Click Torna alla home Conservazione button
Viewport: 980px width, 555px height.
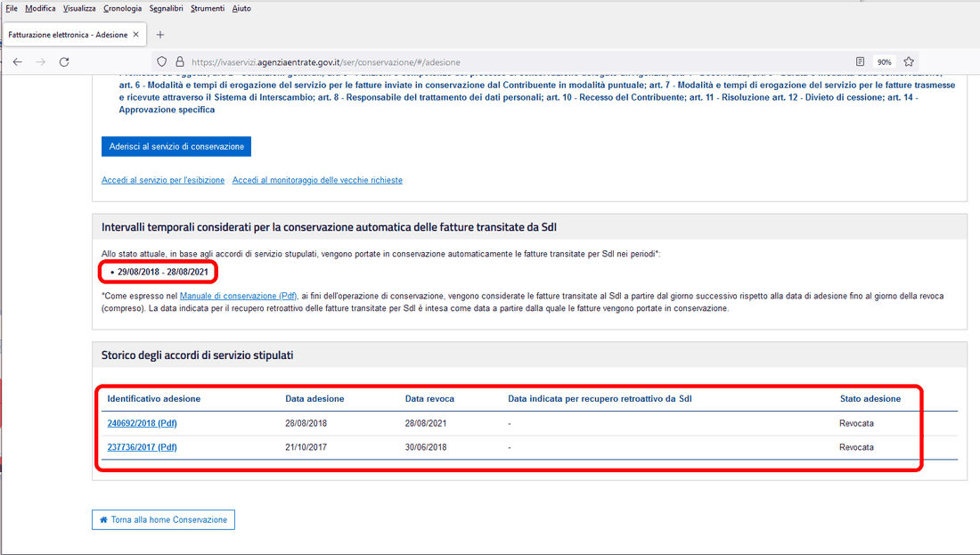163,520
